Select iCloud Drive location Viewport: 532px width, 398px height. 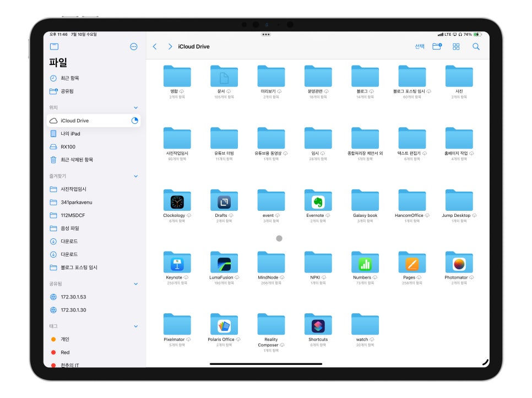(93, 121)
